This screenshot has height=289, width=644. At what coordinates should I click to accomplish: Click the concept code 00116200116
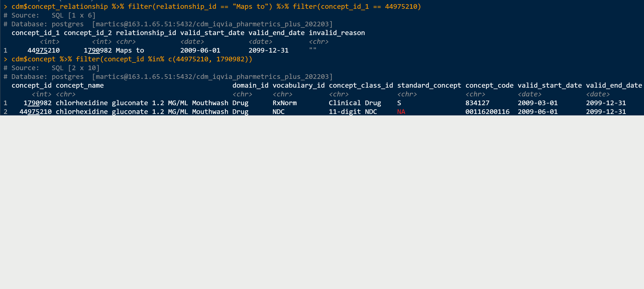[x=487, y=112]
